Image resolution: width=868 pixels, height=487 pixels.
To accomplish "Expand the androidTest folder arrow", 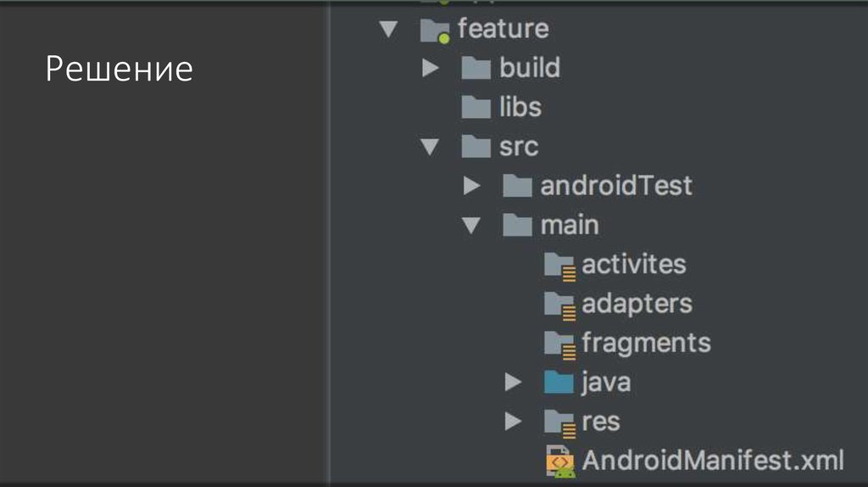I will (x=471, y=186).
